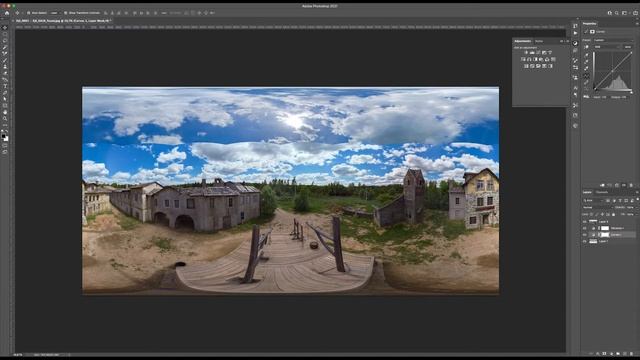Switch to the Adjustments tab

[x=523, y=41]
